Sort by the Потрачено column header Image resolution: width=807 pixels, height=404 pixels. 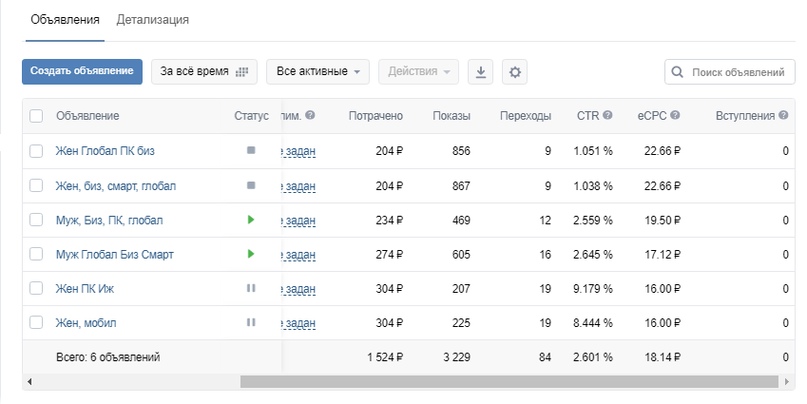point(376,116)
